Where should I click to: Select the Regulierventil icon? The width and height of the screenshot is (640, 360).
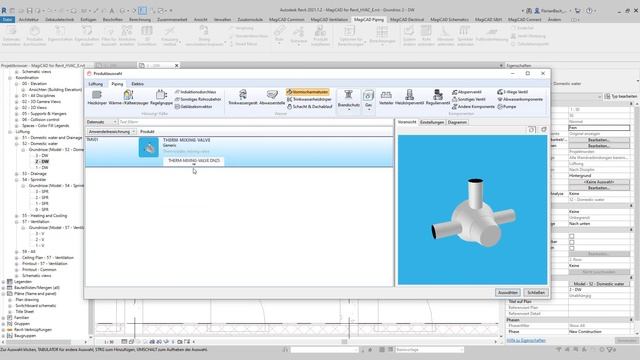[438, 98]
